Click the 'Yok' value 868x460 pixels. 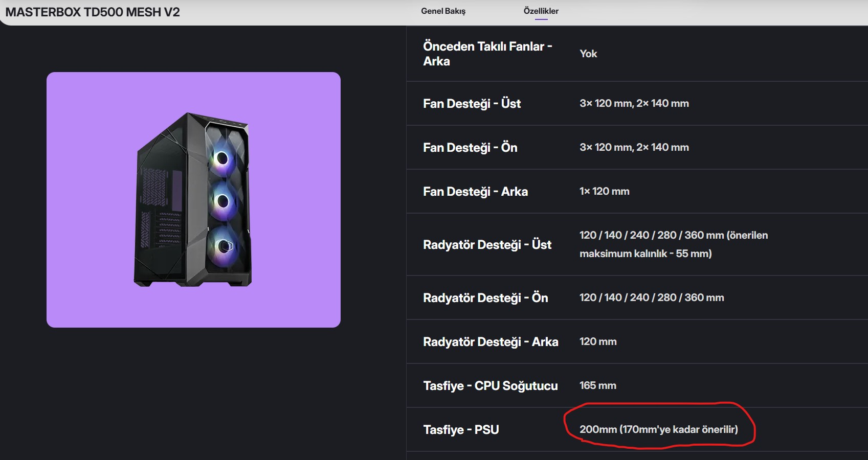click(588, 54)
